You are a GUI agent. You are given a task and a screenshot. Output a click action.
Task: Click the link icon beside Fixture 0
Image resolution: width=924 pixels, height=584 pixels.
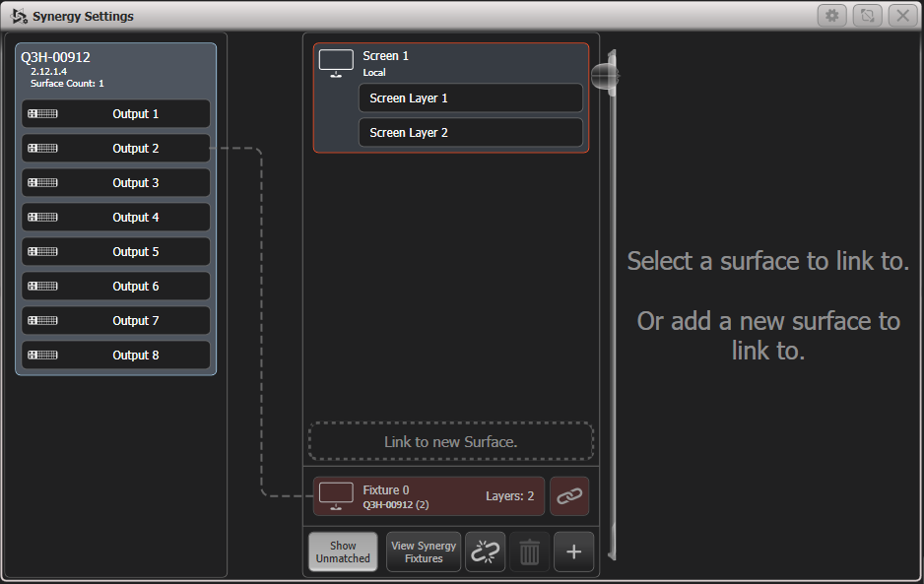tap(568, 496)
